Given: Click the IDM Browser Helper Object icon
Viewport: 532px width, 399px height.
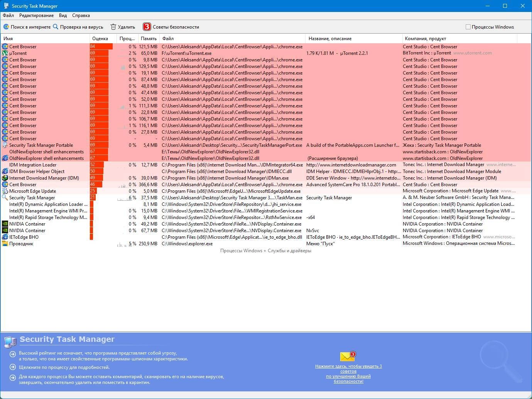Looking at the screenshot, I should [x=5, y=171].
